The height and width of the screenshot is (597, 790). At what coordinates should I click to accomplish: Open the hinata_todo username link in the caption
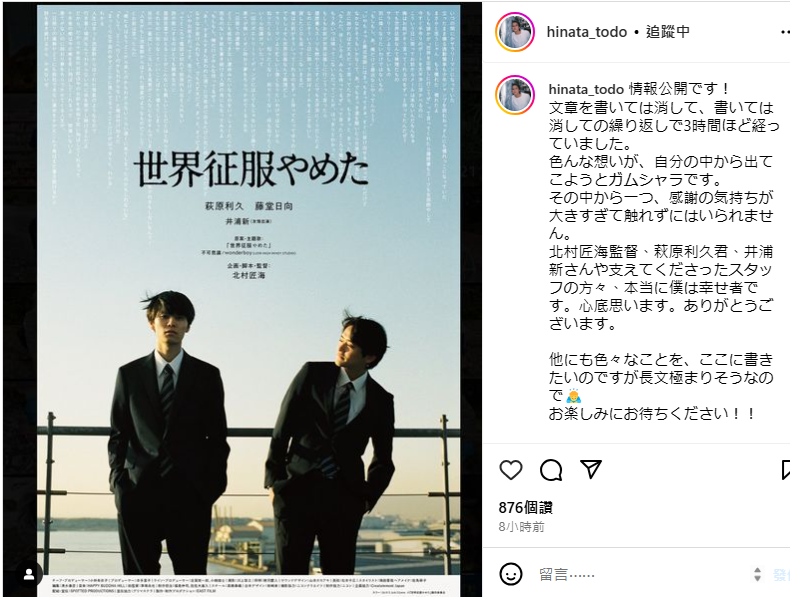pos(586,89)
